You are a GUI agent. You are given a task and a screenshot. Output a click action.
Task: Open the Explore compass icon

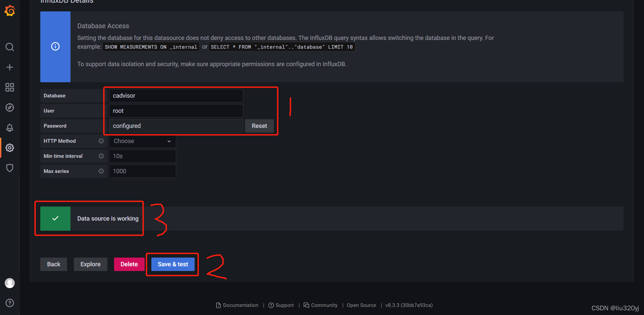click(x=10, y=107)
